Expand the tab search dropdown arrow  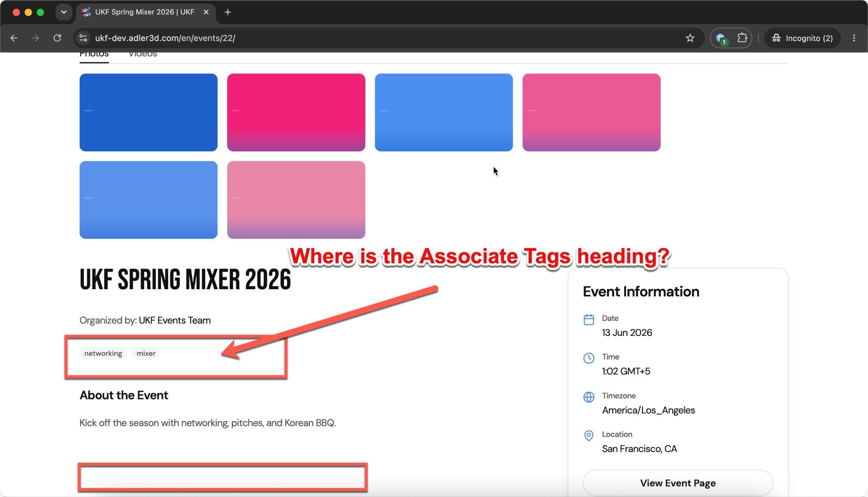[x=64, y=12]
